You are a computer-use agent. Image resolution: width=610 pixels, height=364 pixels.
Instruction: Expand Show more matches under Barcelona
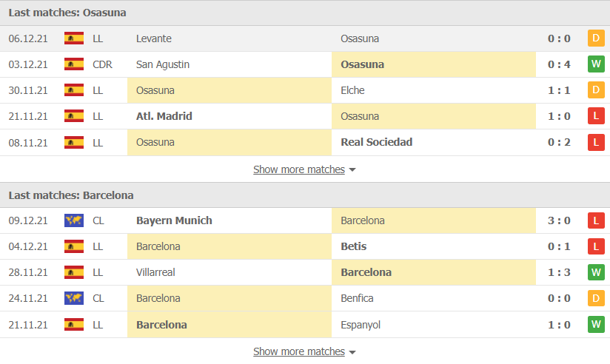coord(299,351)
